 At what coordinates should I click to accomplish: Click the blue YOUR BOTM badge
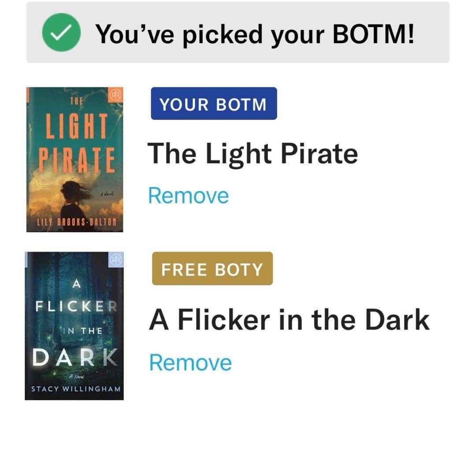click(x=214, y=104)
